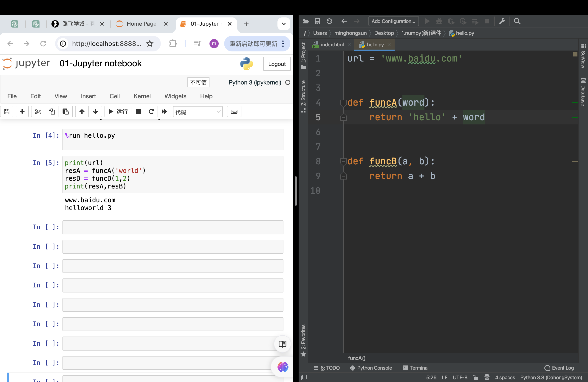Viewport: 588px width, 382px height.
Task: Save the notebook with the floppy icon
Action: tap(7, 112)
